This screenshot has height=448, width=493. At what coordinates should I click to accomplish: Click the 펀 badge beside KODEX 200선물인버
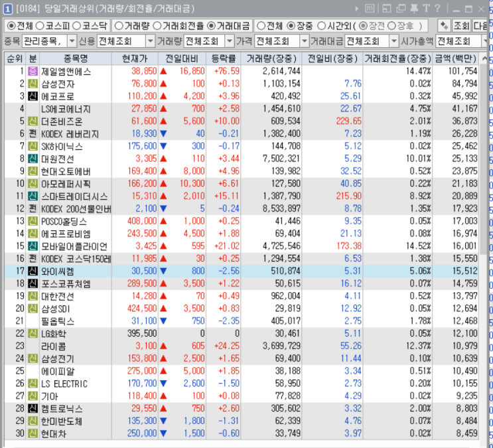33,208
